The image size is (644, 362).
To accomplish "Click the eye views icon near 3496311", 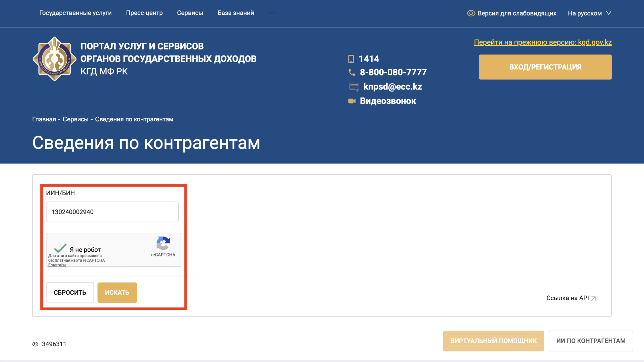I will tap(35, 344).
